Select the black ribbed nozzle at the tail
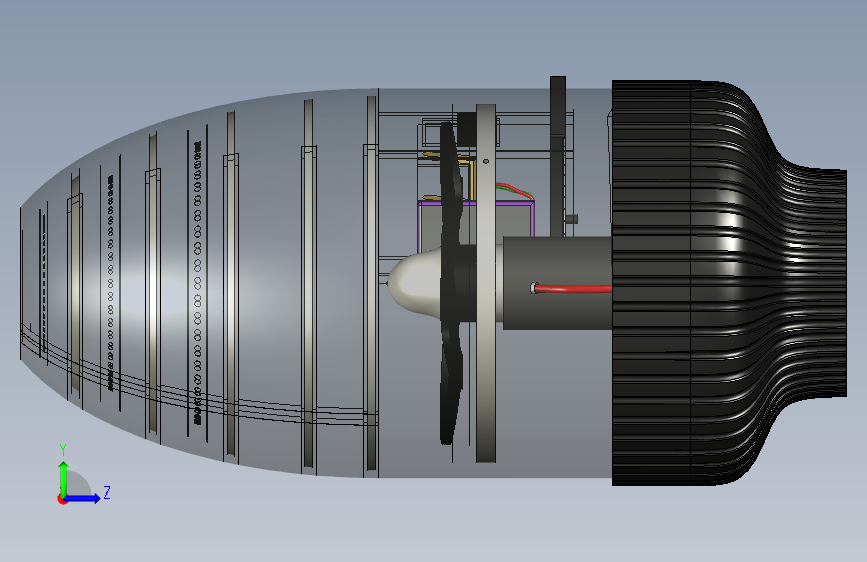This screenshot has width=867, height=562. click(729, 283)
